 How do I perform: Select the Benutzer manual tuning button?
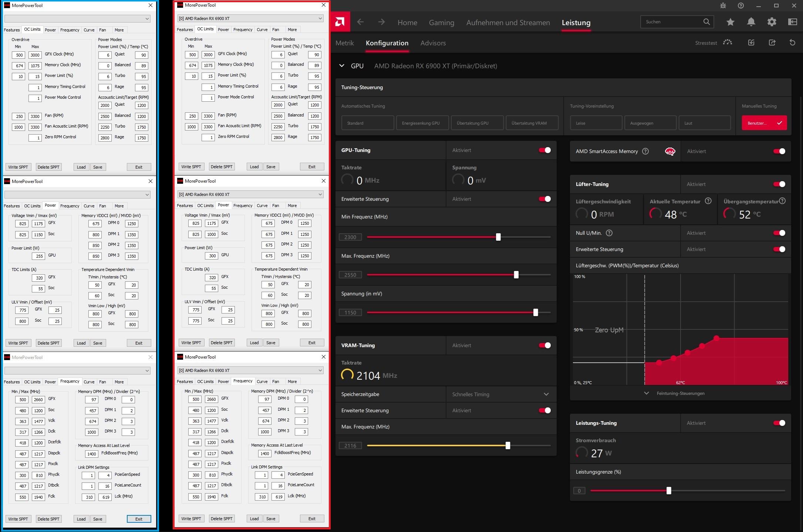click(x=764, y=123)
